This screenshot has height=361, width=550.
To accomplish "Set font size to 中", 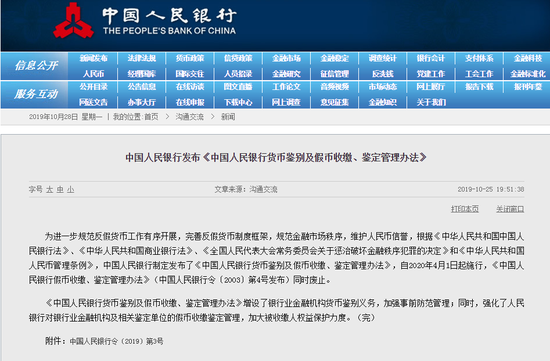I will click(x=60, y=189).
